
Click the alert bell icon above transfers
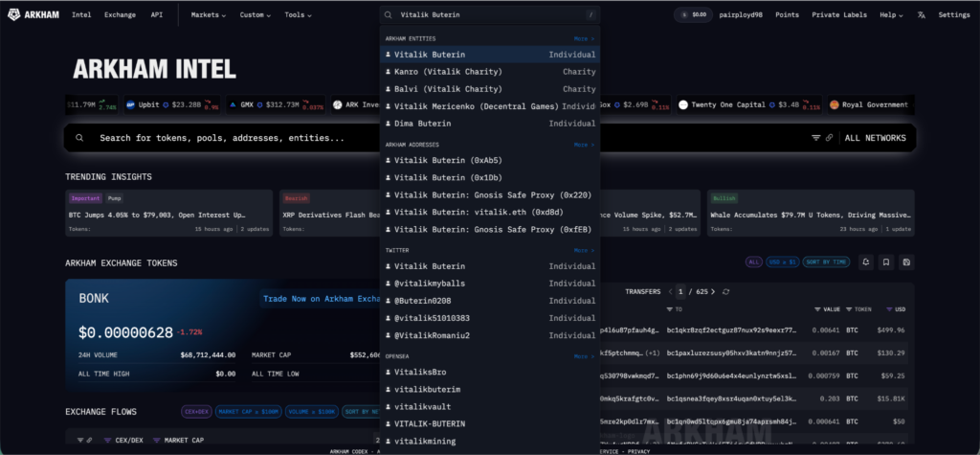[x=865, y=262]
